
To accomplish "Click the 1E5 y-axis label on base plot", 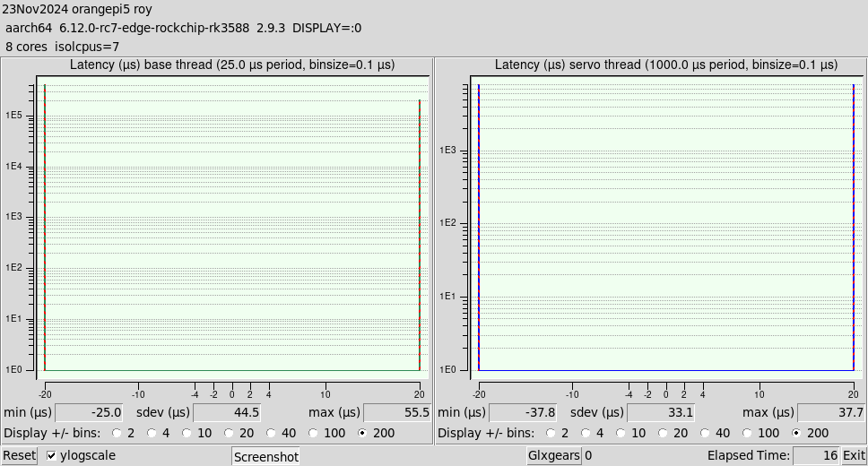I will [13, 115].
